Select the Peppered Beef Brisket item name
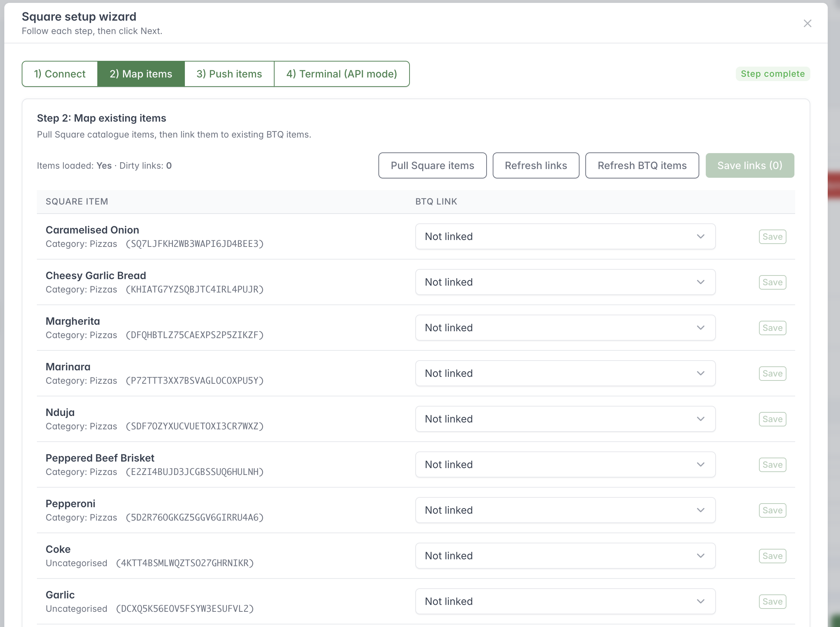 (x=100, y=458)
